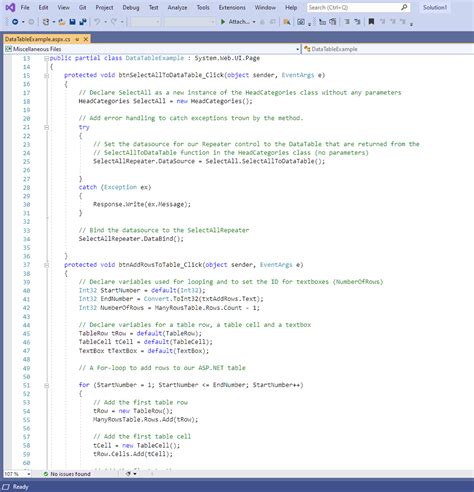This screenshot has width=474, height=492.
Task: Click the search magnifier icon
Action: pyautogui.click(x=404, y=7)
